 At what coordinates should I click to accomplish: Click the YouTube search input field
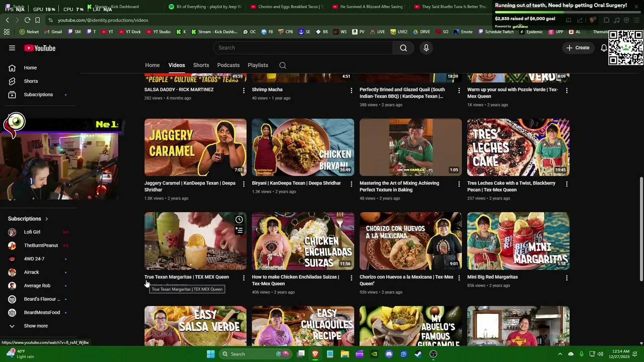(x=303, y=48)
